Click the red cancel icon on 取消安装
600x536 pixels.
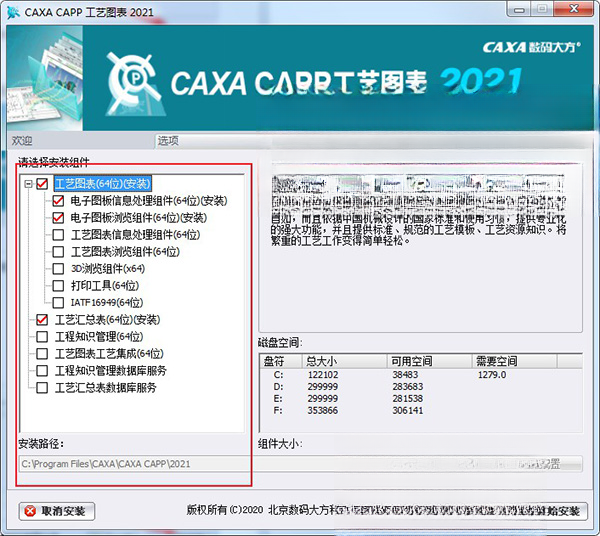coord(30,511)
